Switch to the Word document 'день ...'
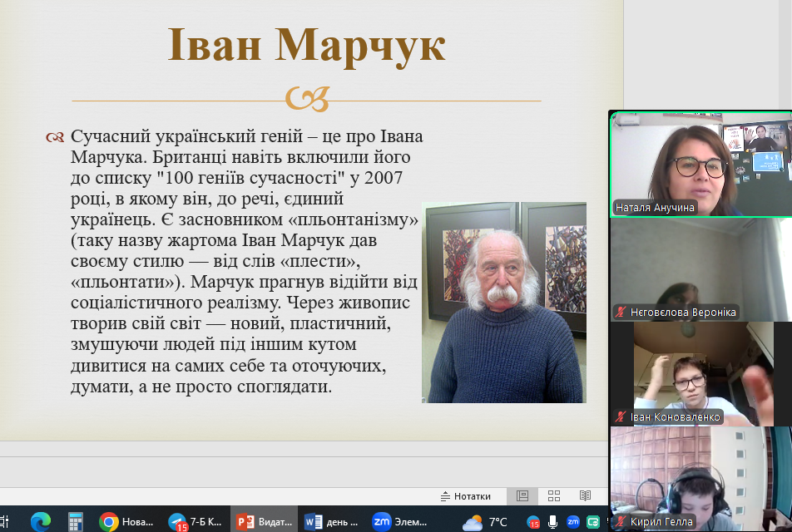The image size is (792, 532). 332,521
